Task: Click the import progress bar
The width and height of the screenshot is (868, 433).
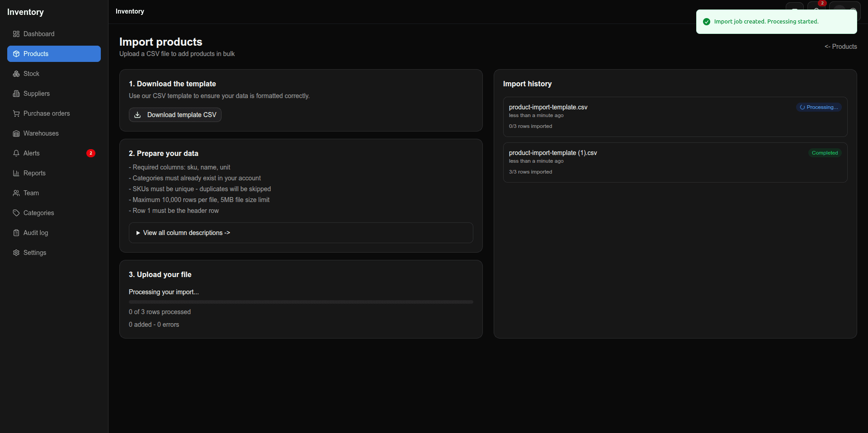Action: 301,302
